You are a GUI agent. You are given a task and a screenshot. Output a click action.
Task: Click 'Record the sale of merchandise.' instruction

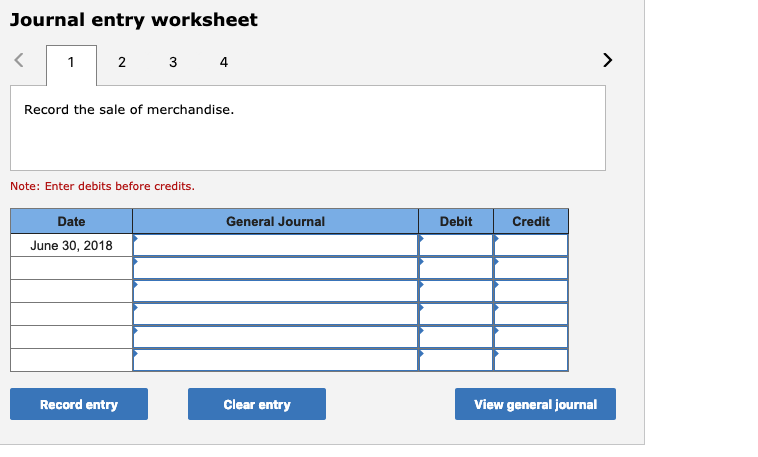129,110
